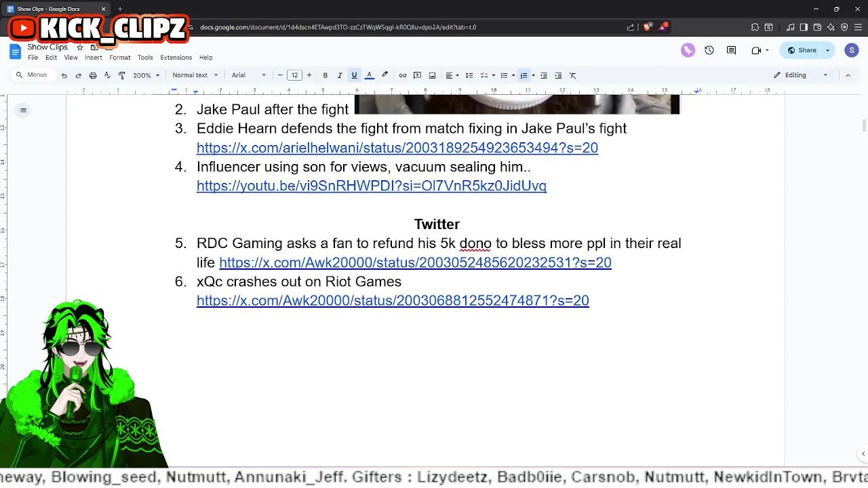Move the document to a folder
This screenshot has height=488, width=868.
[x=94, y=47]
